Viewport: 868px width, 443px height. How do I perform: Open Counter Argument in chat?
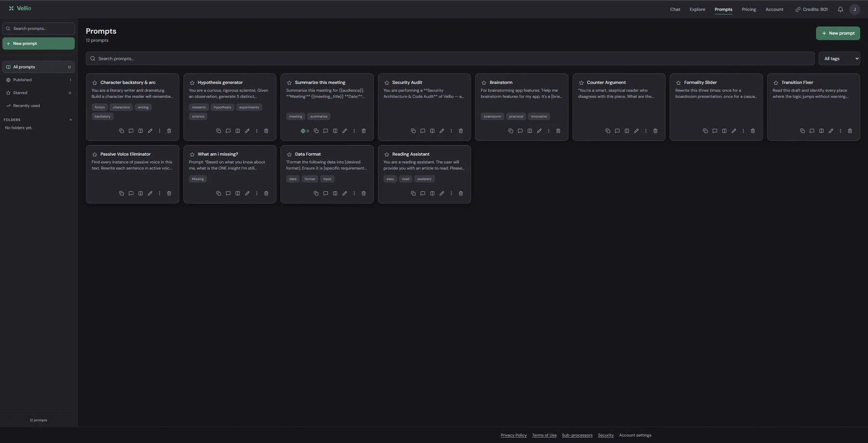(617, 131)
